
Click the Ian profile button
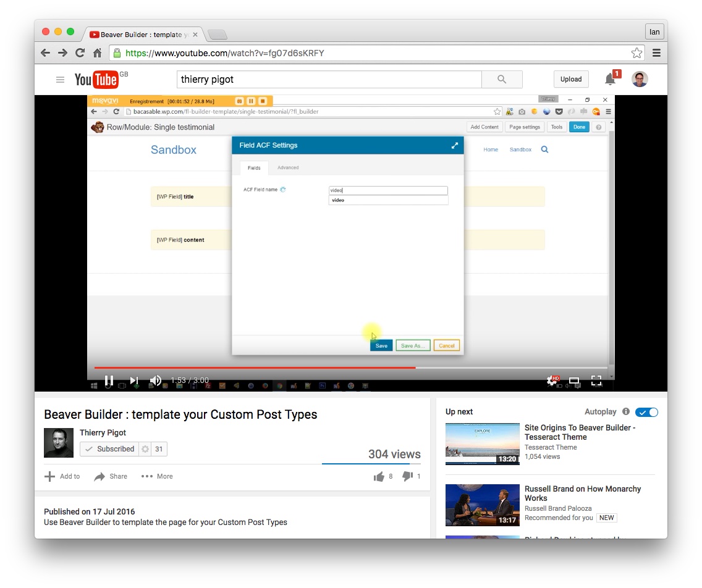click(654, 31)
